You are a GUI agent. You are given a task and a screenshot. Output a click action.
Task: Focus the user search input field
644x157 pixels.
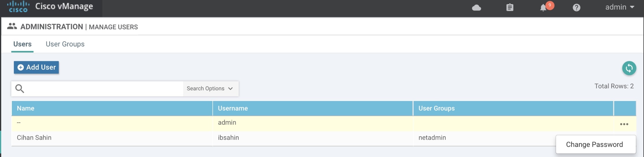104,89
